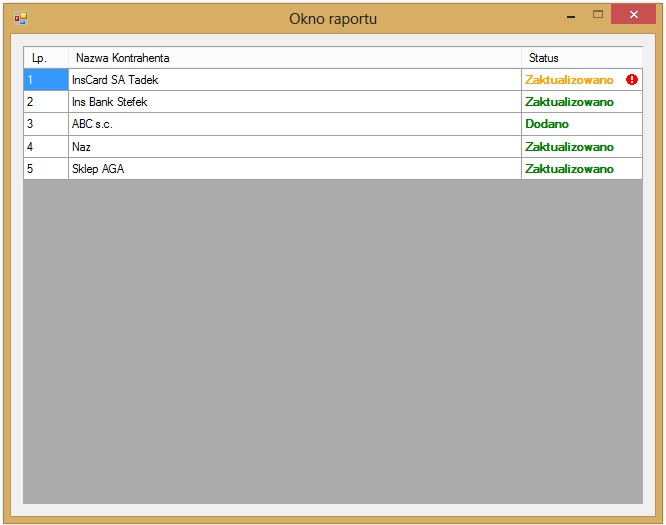Maximize the Okno raportu window
This screenshot has height=525, width=666.
tap(598, 15)
